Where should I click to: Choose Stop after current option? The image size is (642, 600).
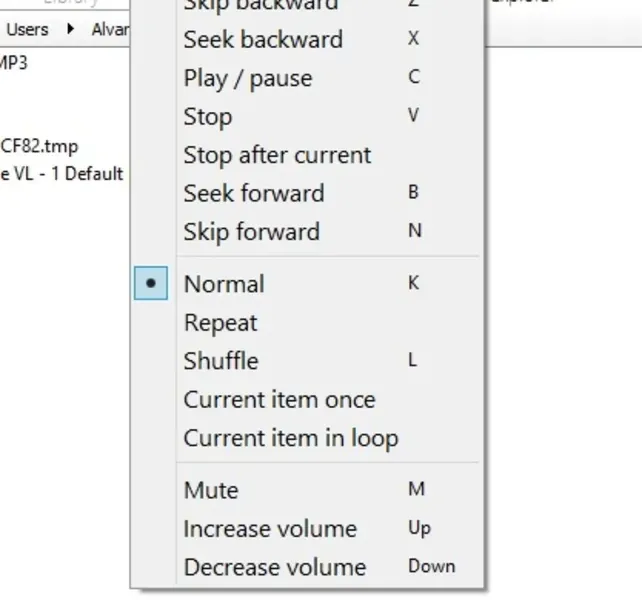[277, 155]
